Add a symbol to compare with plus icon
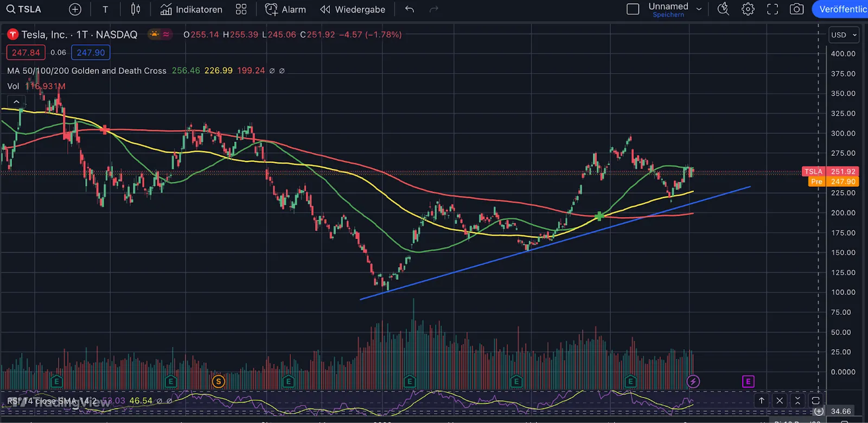868x423 pixels. point(75,9)
